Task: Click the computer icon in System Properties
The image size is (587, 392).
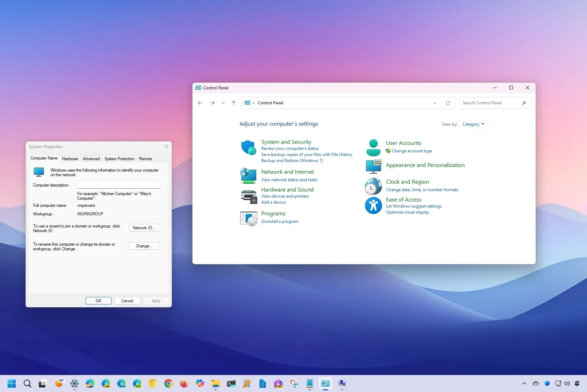Action: [x=39, y=172]
